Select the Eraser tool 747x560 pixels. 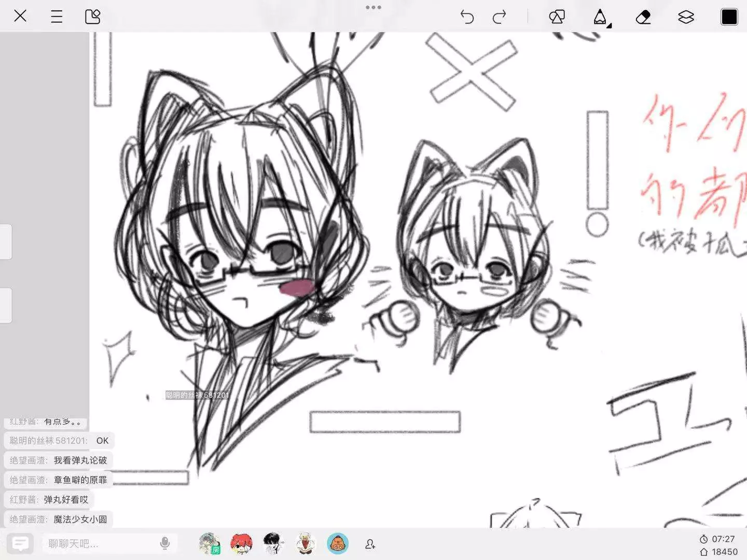coord(643,17)
